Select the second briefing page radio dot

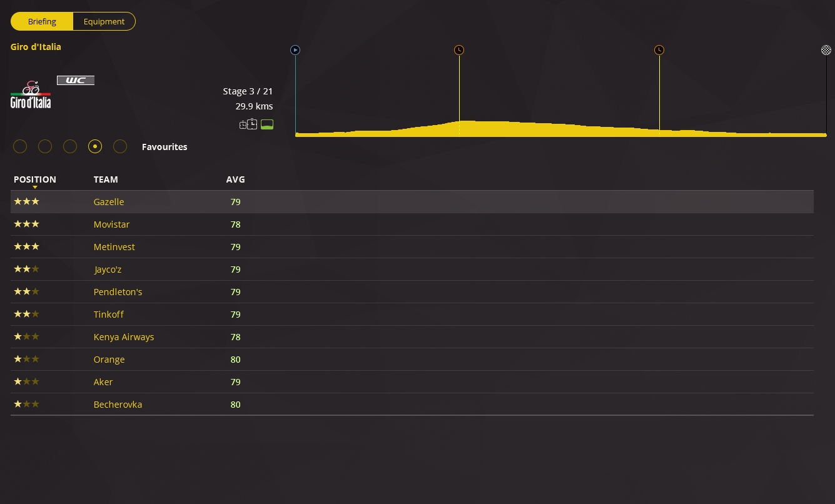(45, 146)
